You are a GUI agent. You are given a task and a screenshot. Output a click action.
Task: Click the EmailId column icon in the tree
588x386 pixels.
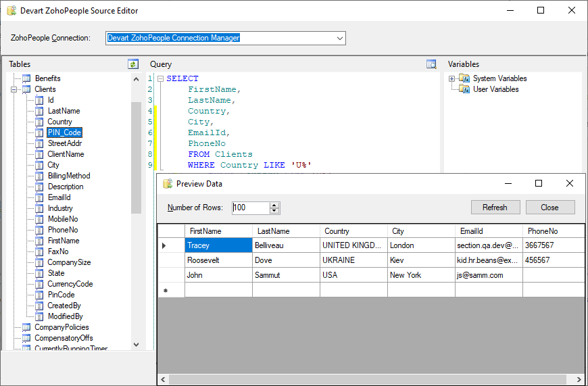40,197
